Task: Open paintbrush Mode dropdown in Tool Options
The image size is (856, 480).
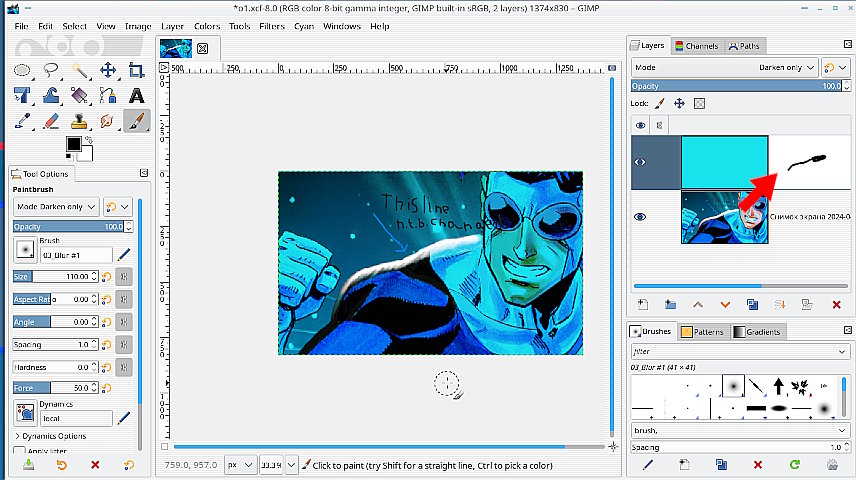Action: coord(56,206)
